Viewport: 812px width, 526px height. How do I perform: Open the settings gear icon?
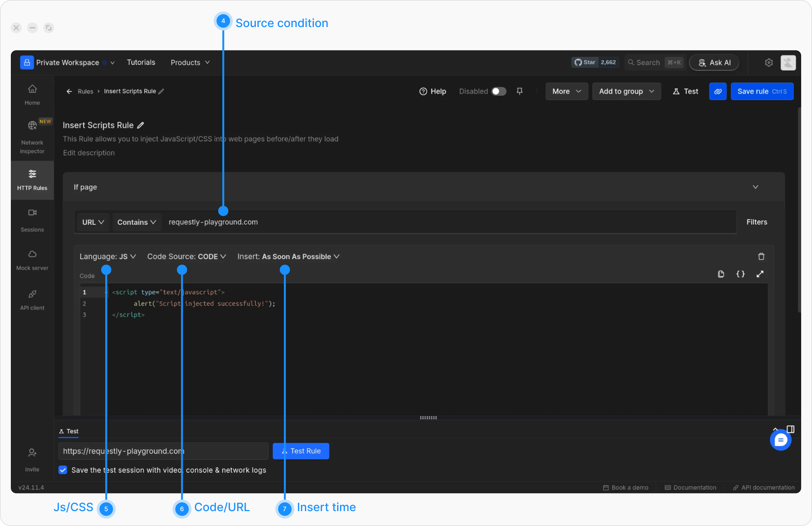[768, 63]
